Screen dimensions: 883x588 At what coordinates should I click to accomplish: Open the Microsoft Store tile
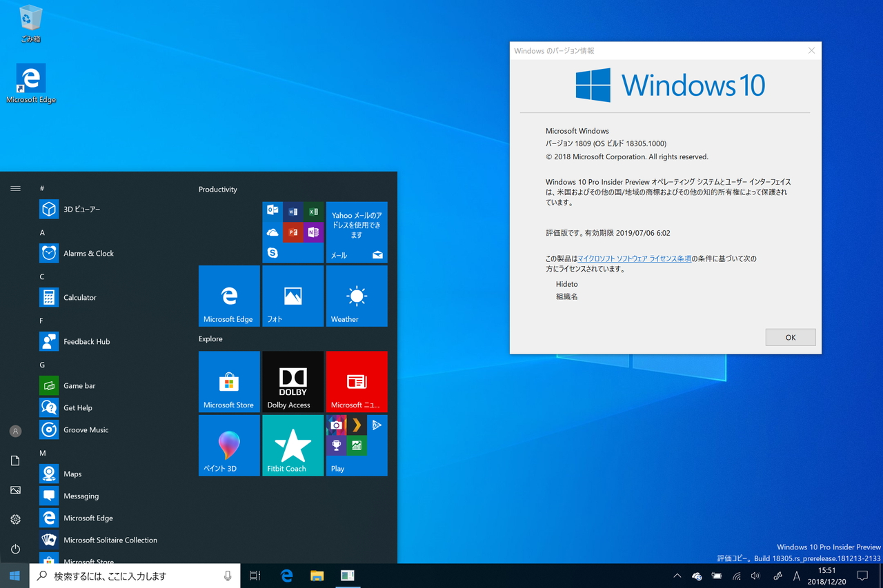(x=229, y=381)
